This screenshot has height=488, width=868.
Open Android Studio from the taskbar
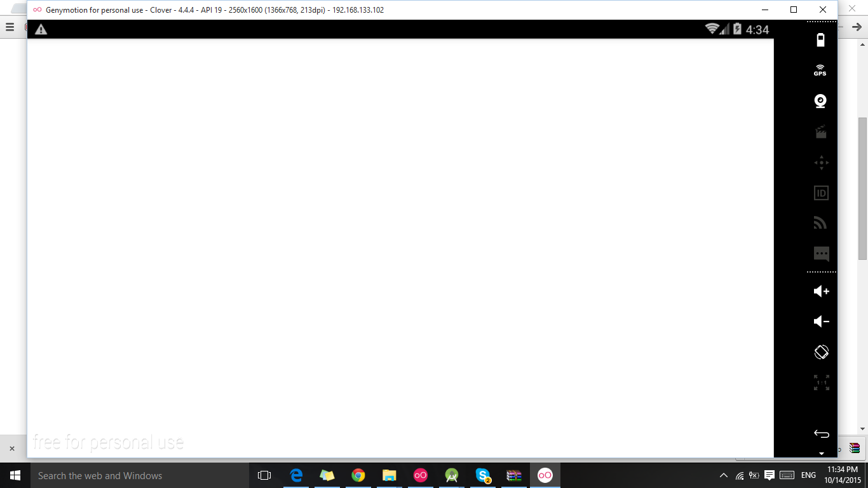[x=452, y=475]
